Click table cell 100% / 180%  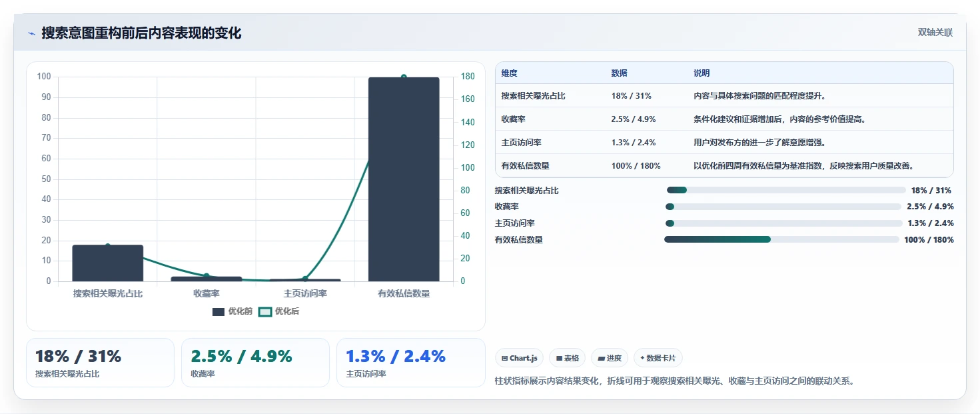click(636, 166)
